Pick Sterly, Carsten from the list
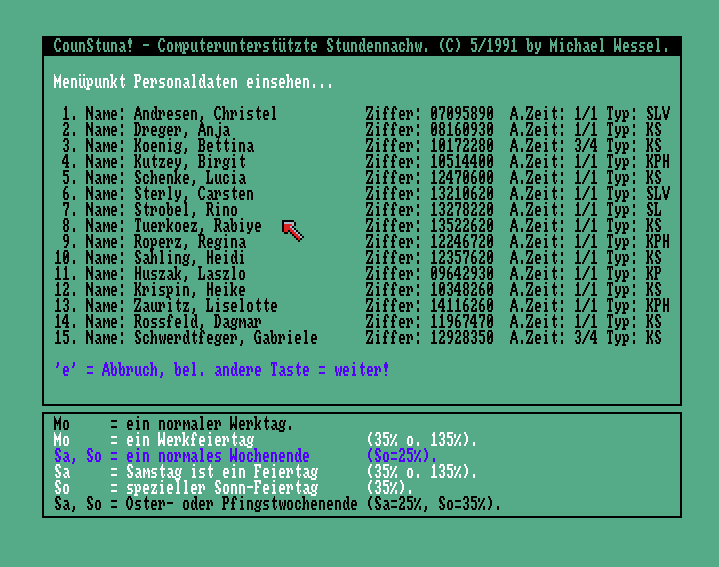Screen dimensions: 719x567 pos(362,194)
